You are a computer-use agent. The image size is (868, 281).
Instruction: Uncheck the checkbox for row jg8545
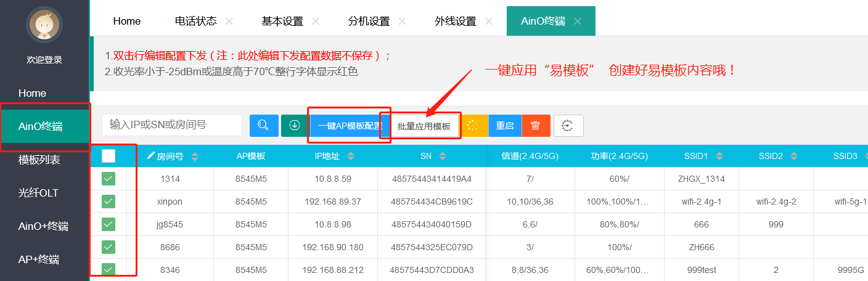(108, 224)
